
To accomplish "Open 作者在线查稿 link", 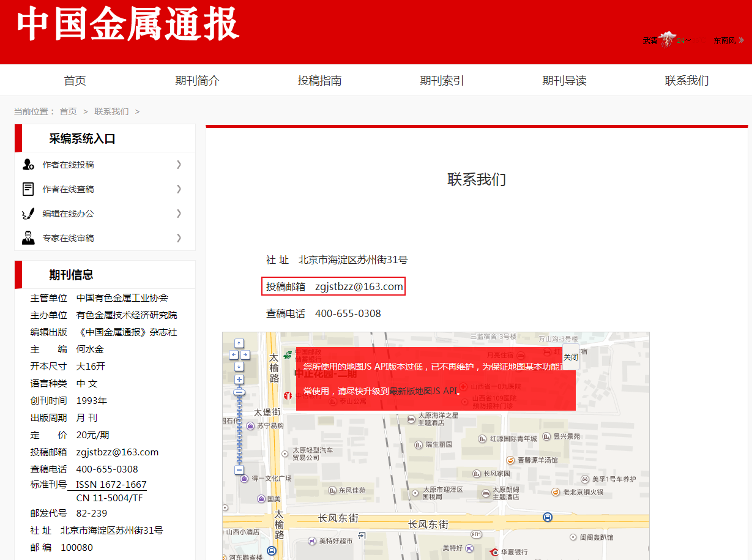I will point(68,189).
